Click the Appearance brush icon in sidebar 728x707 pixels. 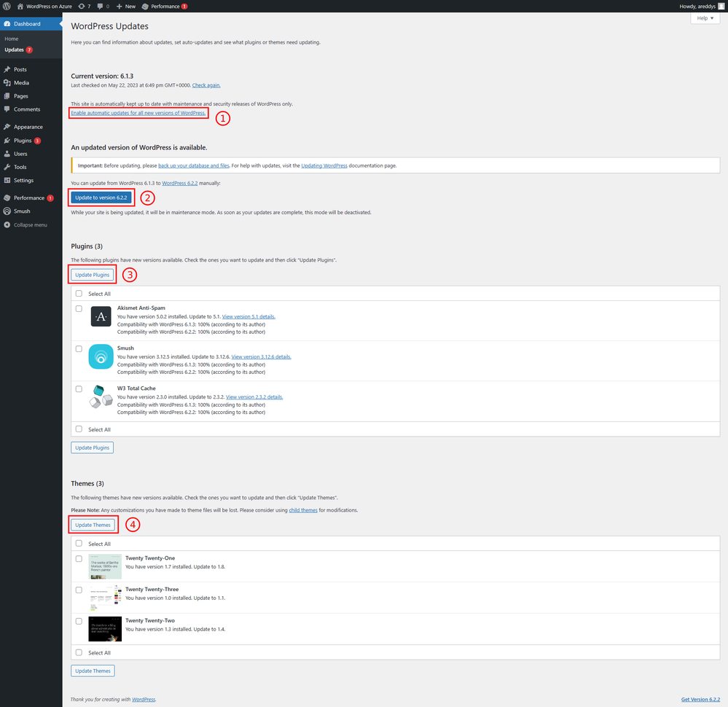click(7, 127)
